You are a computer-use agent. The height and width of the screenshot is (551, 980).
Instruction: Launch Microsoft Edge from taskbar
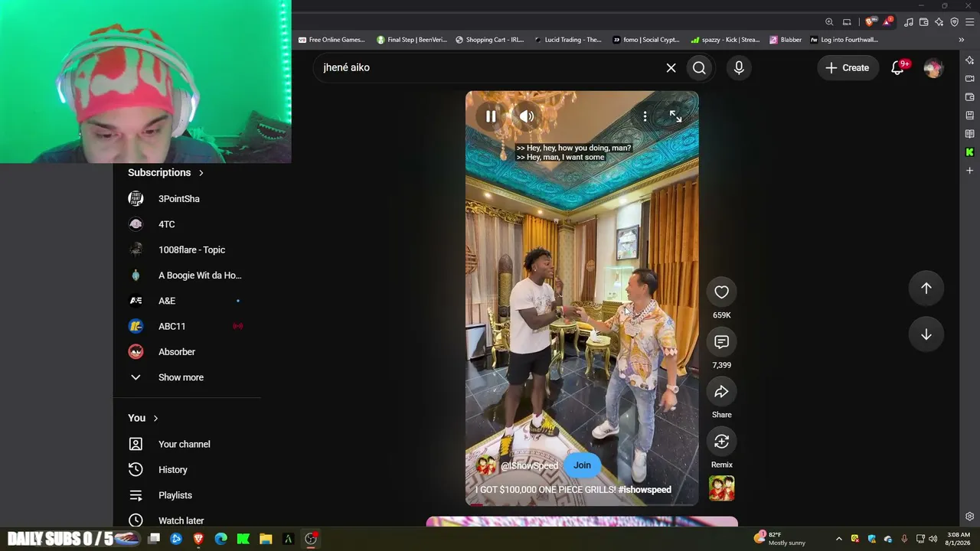point(220,539)
